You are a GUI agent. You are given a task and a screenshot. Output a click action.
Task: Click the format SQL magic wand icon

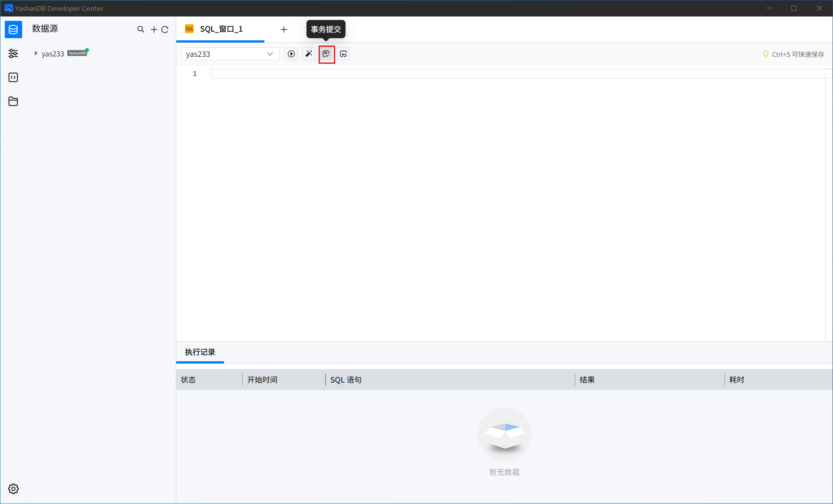pyautogui.click(x=309, y=54)
